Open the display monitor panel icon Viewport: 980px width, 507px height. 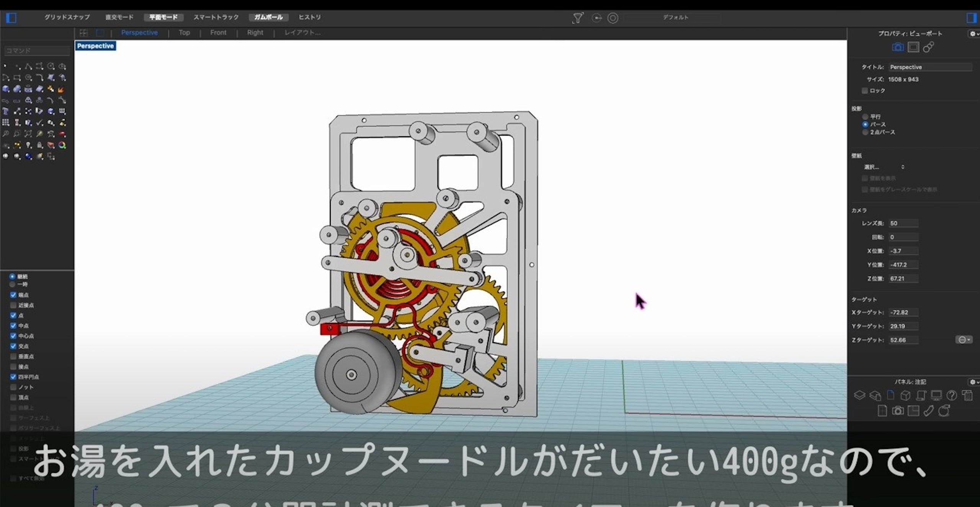click(x=936, y=395)
